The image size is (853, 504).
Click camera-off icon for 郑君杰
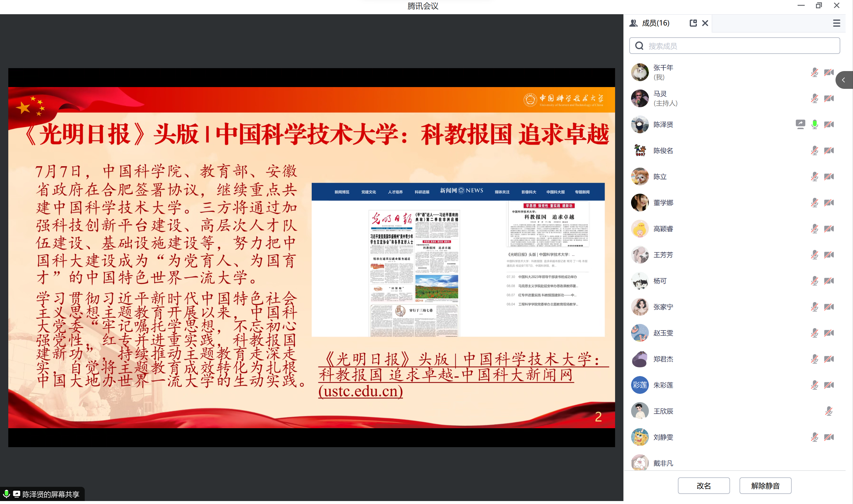click(828, 359)
